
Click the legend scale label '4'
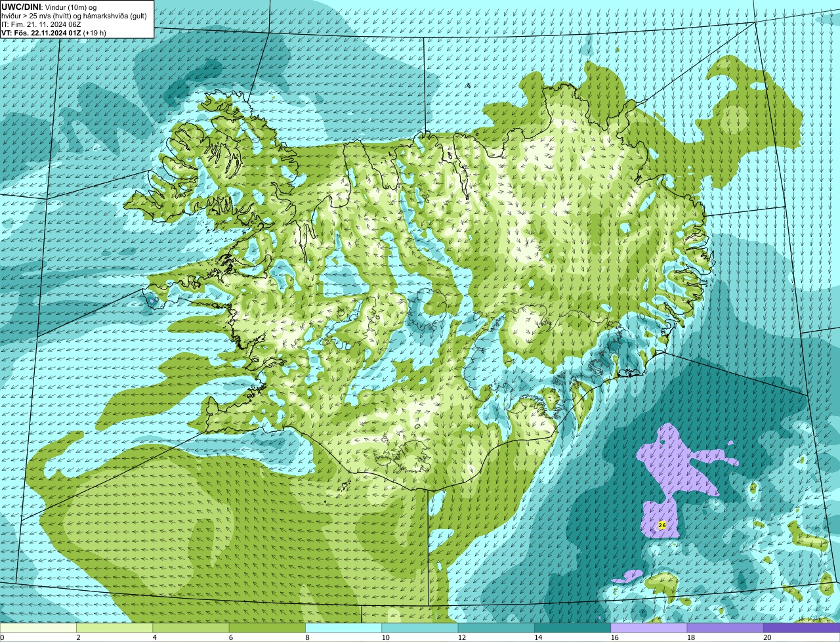click(x=155, y=637)
